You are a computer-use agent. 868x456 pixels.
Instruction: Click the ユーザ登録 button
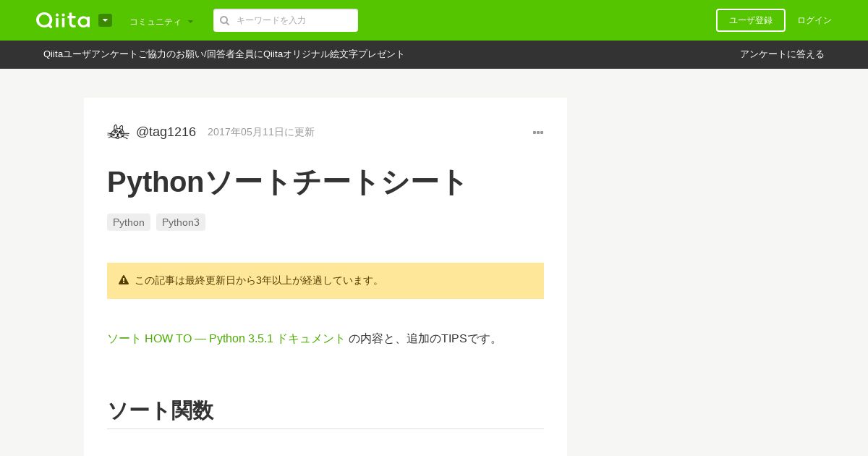[x=751, y=20]
